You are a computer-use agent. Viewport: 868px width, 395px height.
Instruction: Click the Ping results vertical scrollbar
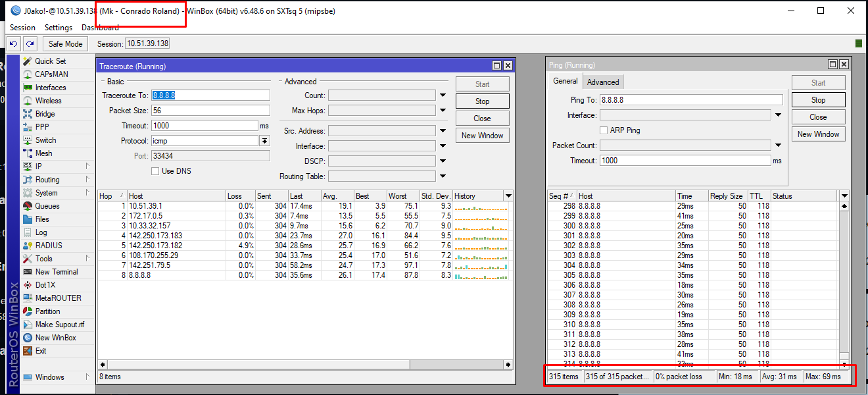[x=844, y=283]
